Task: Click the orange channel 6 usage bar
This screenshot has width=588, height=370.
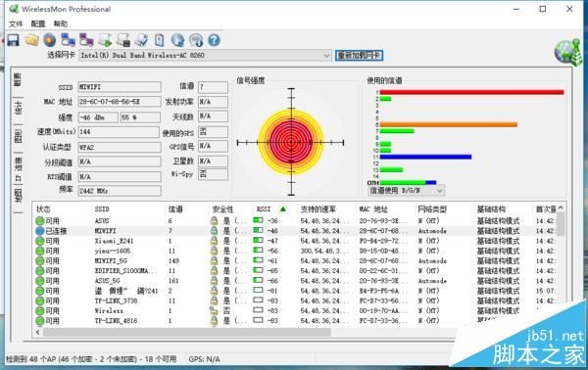Action: (x=449, y=124)
